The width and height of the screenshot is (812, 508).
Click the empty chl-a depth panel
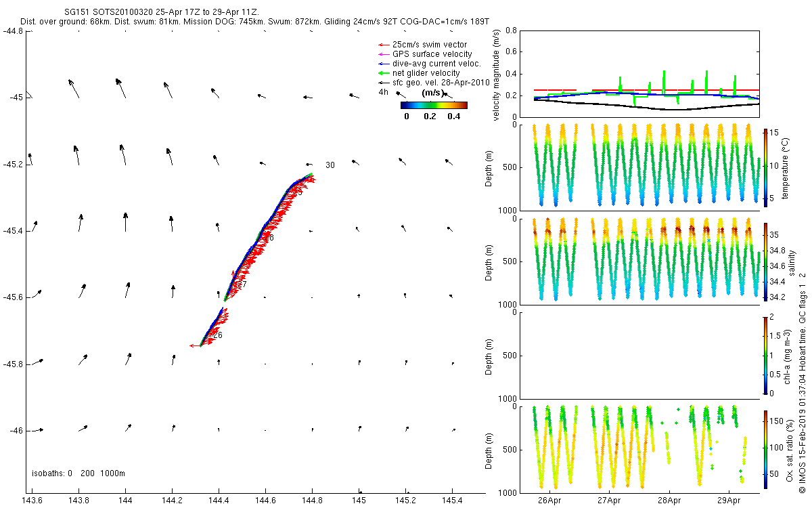tap(639, 355)
